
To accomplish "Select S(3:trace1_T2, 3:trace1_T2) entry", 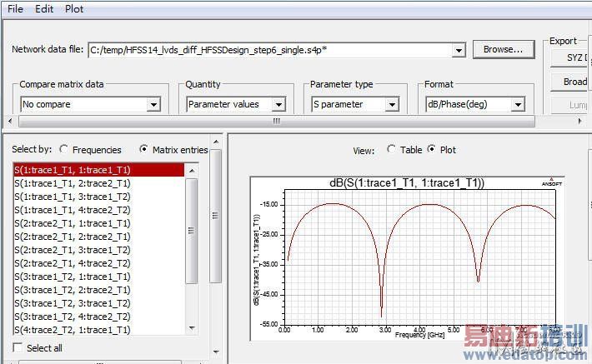I will [99, 303].
